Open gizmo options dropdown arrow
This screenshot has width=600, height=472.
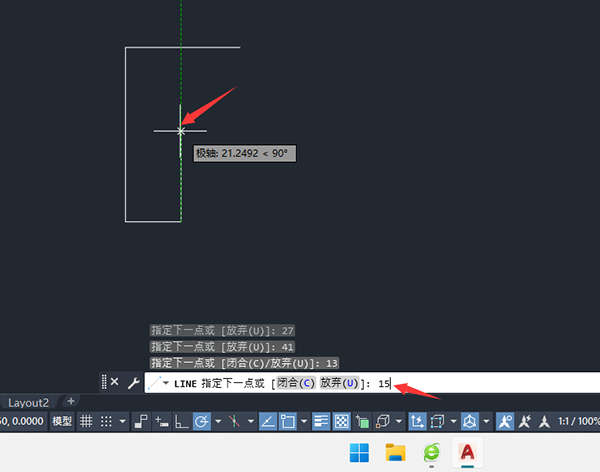486,421
